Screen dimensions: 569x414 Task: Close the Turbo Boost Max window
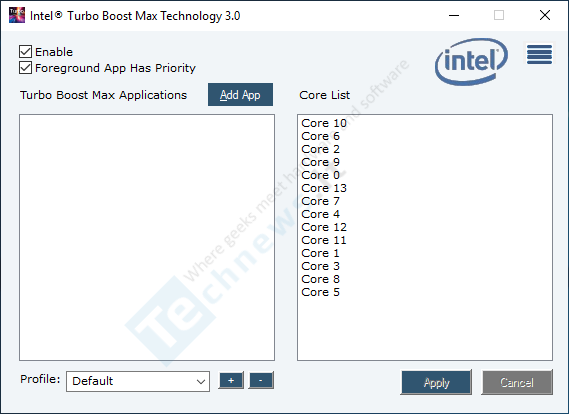tap(545, 15)
